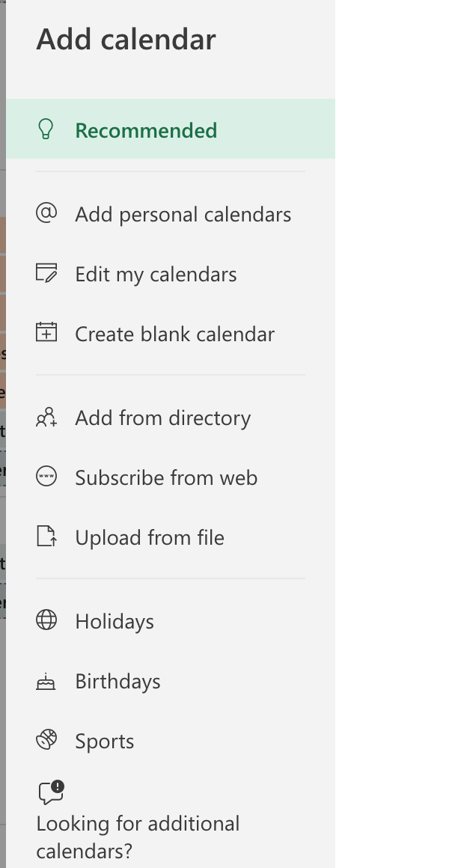Click the people icon for Add from directory
476x868 pixels.
pos(46,417)
